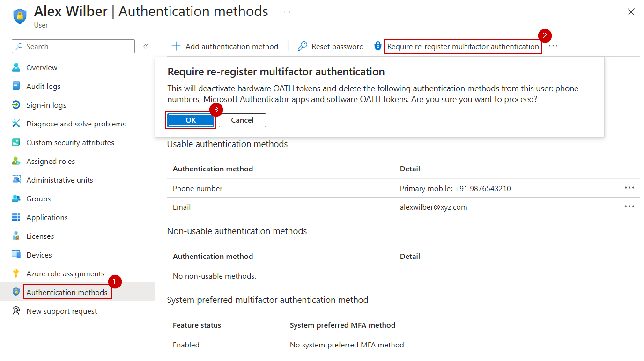Click the Devices sidebar icon
Viewport: 644px width, 361px height.
pyautogui.click(x=16, y=255)
